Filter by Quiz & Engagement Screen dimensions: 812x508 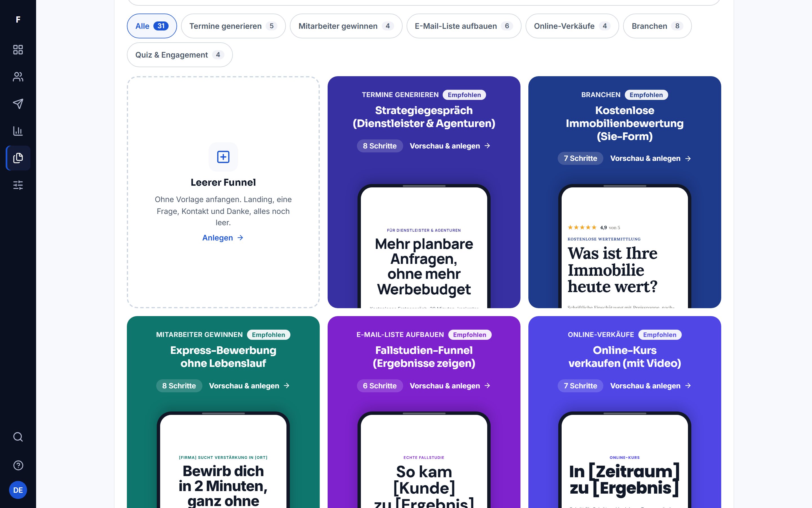180,55
